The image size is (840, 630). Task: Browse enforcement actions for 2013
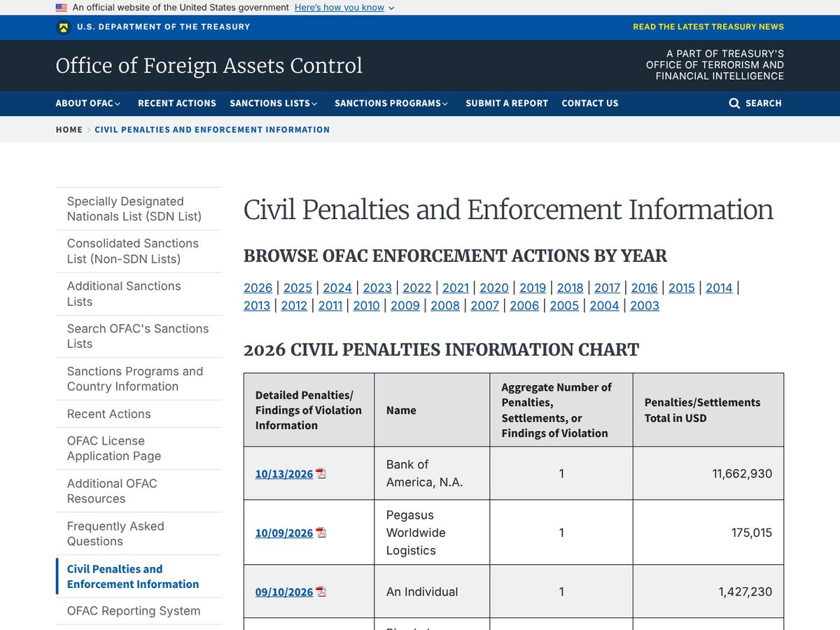tap(257, 306)
